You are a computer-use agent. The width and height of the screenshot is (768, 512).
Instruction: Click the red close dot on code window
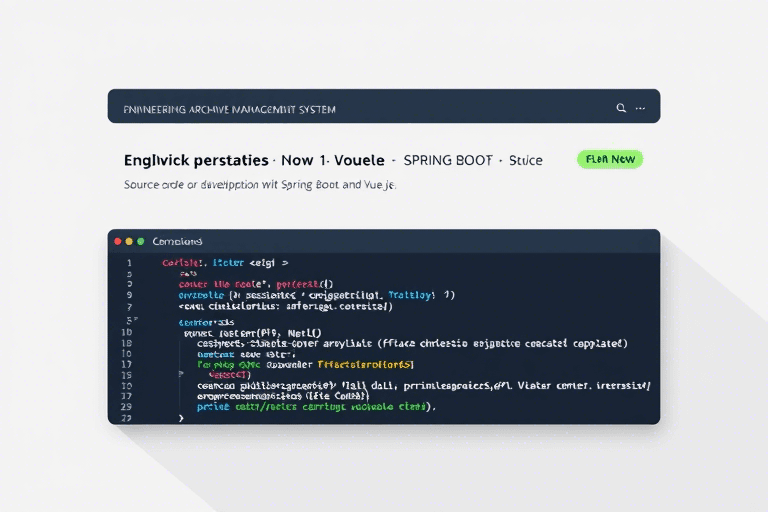click(x=117, y=241)
